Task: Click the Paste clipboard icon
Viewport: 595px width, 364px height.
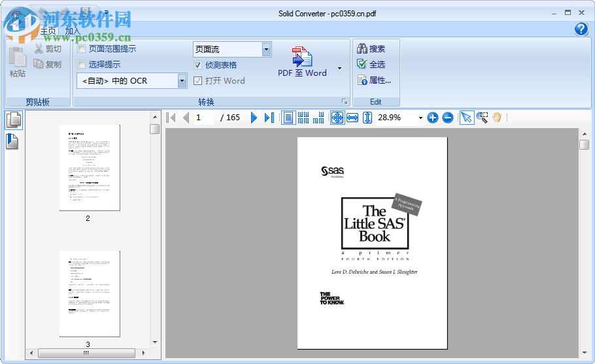Action: click(18, 57)
